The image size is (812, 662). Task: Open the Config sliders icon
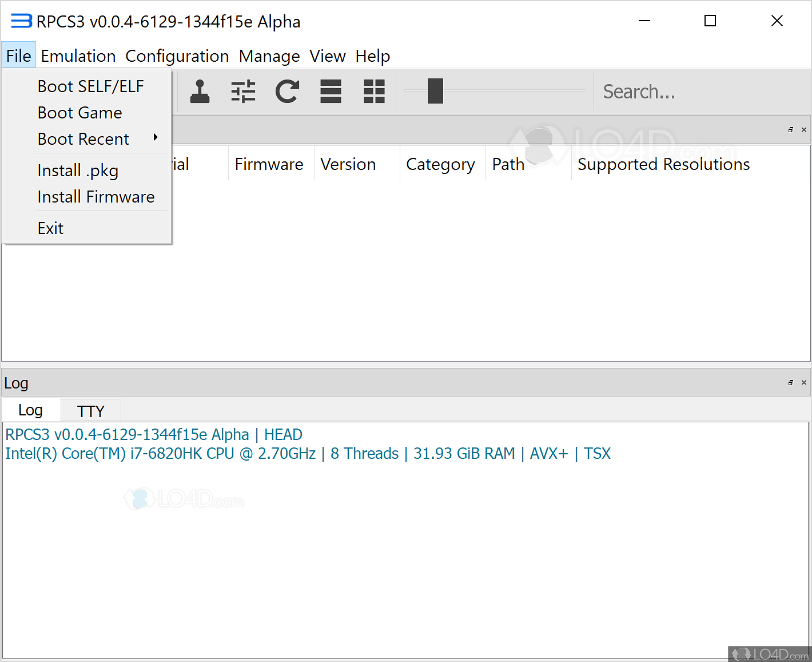(x=243, y=92)
